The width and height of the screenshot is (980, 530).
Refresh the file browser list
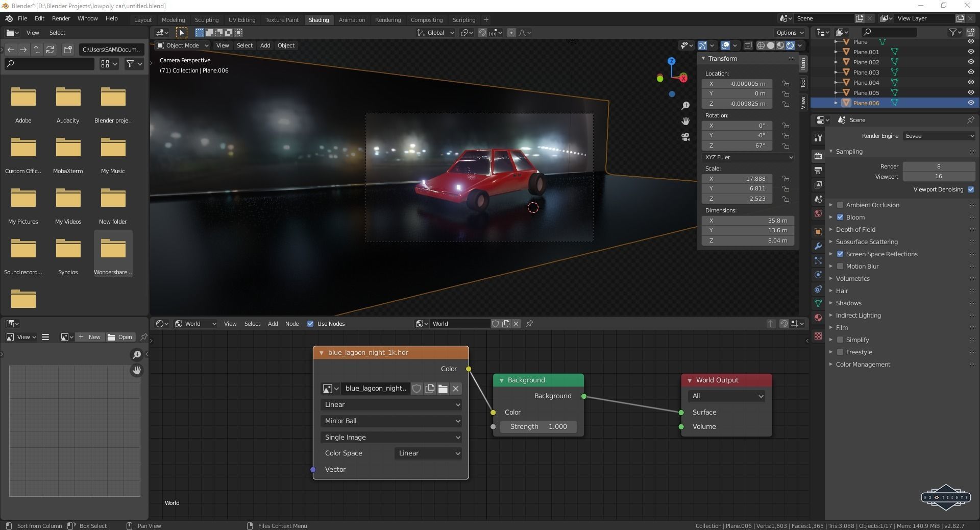(50, 50)
